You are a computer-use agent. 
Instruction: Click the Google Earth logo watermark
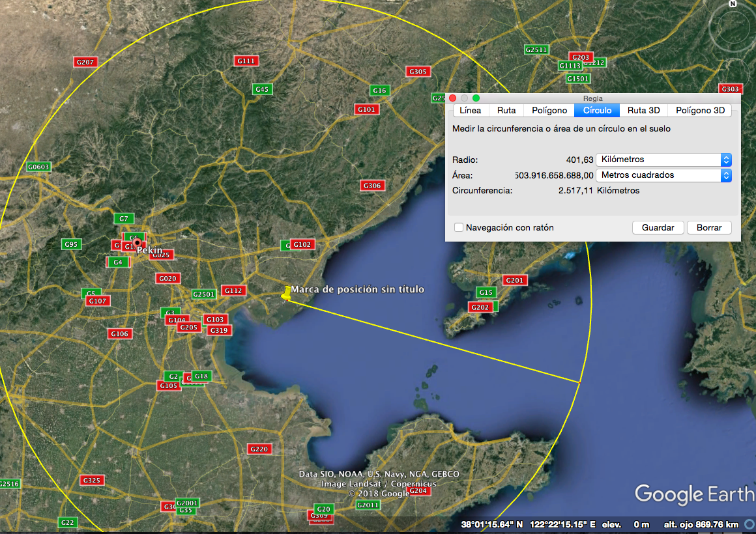[x=694, y=494]
